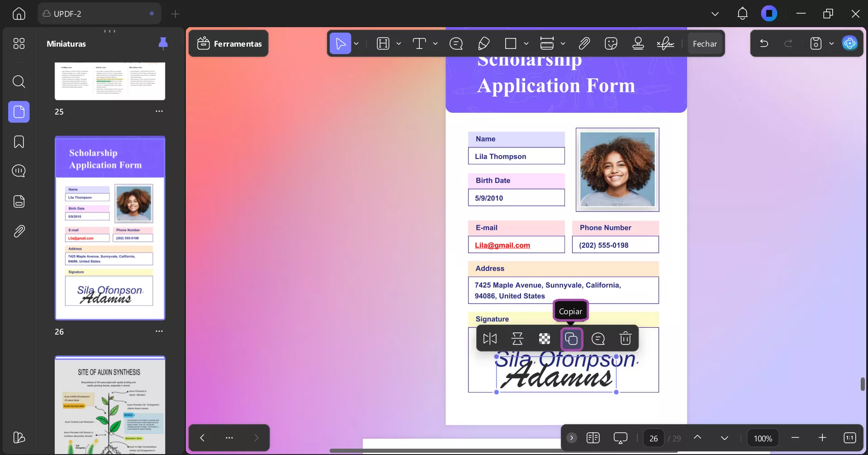Flip the signature horizontally
This screenshot has width=868, height=455.
tap(490, 339)
